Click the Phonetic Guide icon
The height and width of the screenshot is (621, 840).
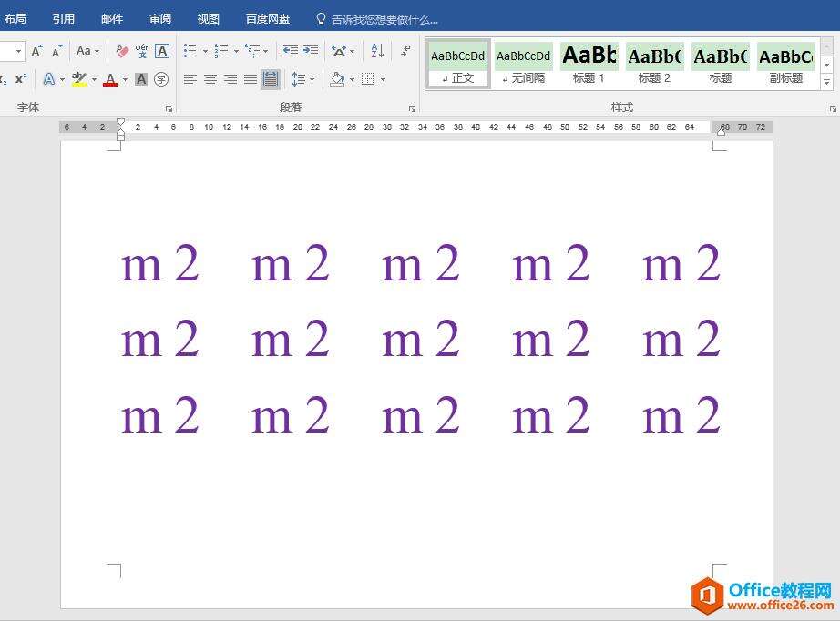pyautogui.click(x=142, y=52)
